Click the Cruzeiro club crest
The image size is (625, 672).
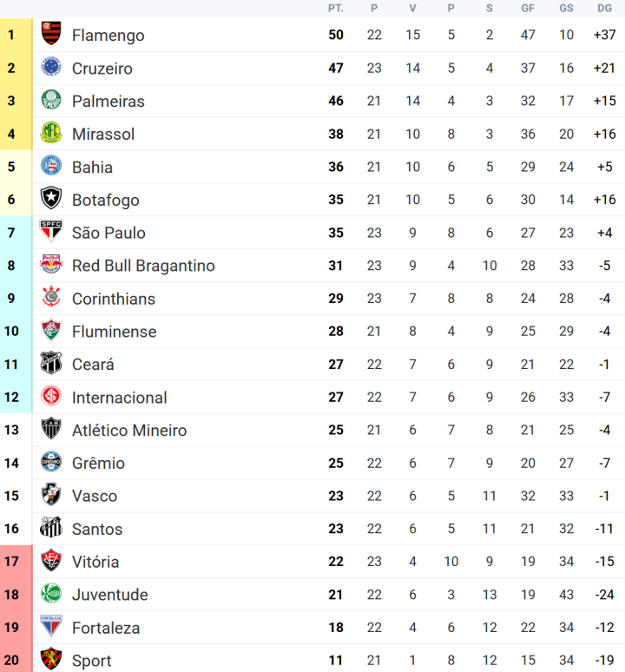[51, 68]
